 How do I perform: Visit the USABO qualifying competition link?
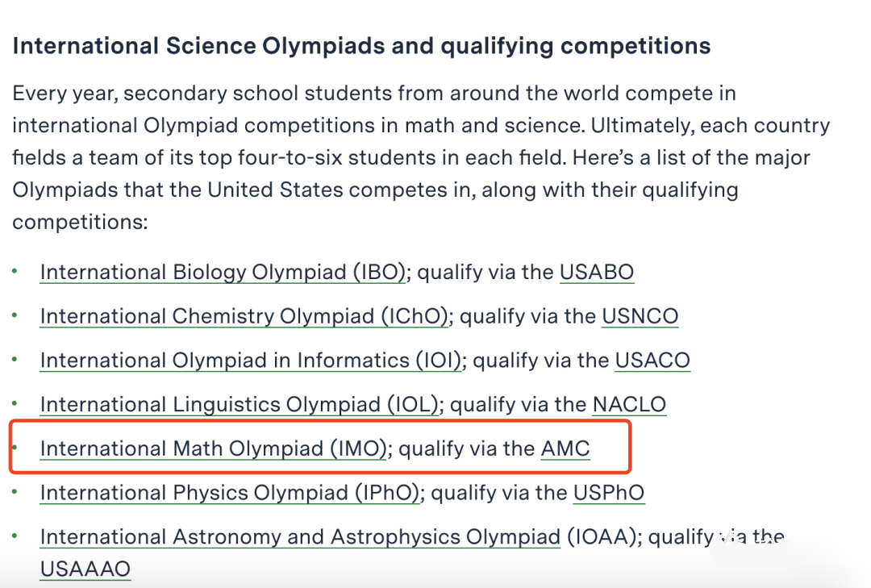597,273
